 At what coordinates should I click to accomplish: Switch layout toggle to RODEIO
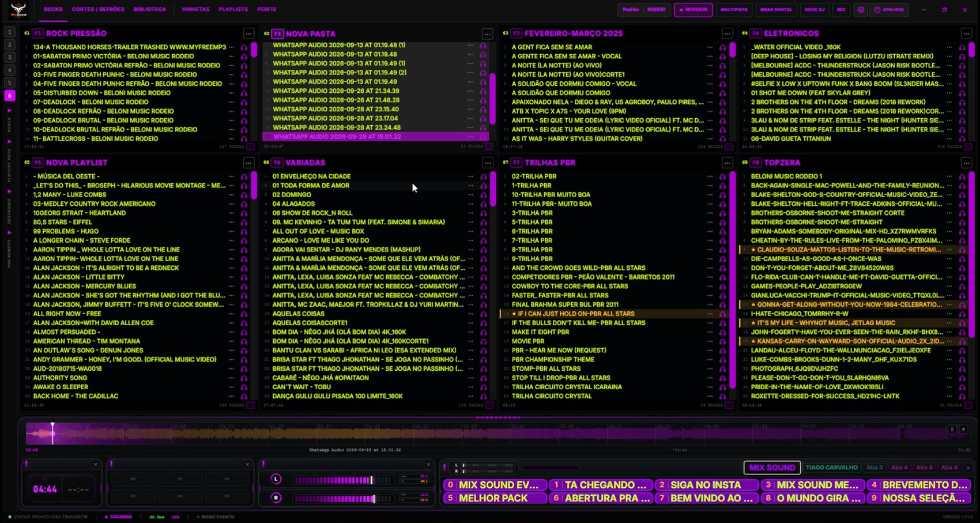656,10
